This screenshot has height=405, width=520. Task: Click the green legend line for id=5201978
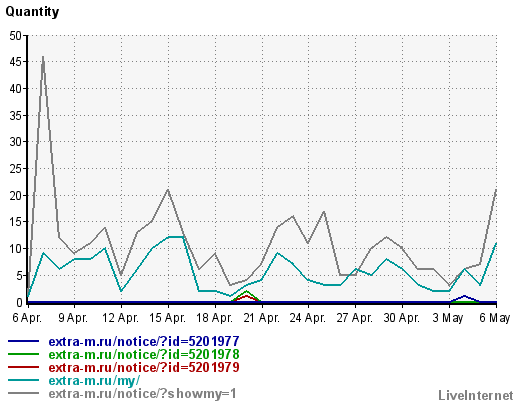pyautogui.click(x=23, y=354)
